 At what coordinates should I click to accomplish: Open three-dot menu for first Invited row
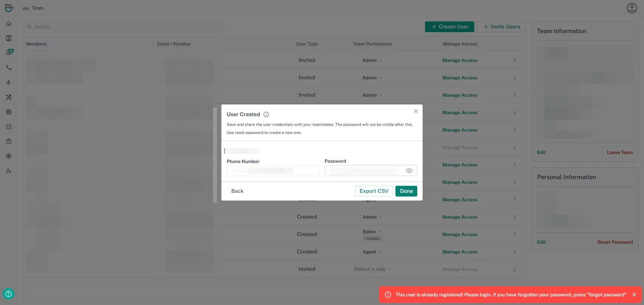click(x=514, y=60)
